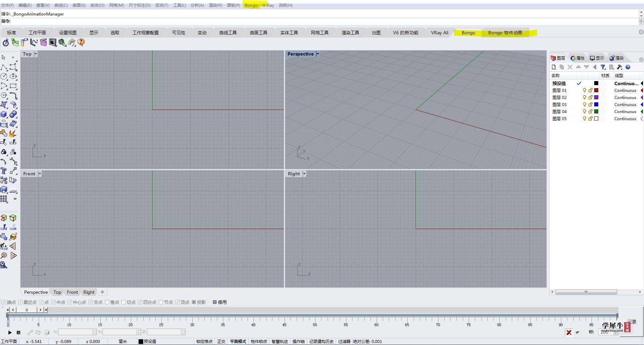Toggle 锁定格点 in status bar
This screenshot has width=644, height=345.
point(204,341)
